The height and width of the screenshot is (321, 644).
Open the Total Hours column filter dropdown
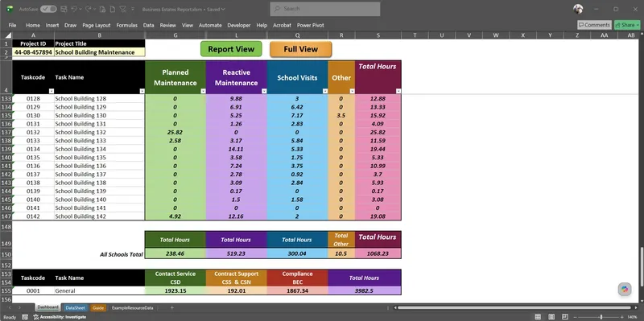398,91
